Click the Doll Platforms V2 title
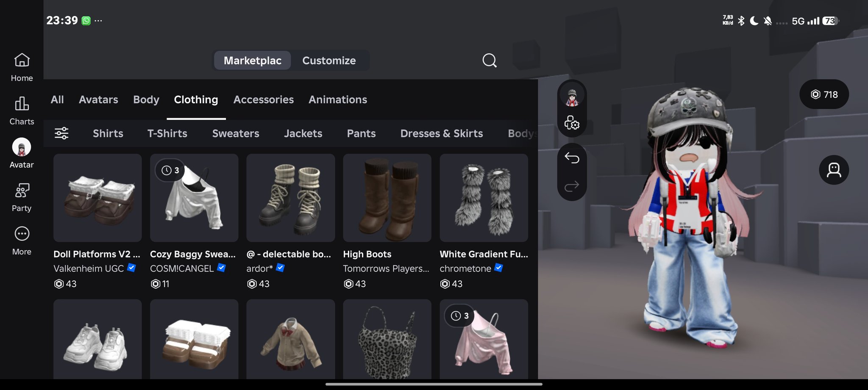Image resolution: width=868 pixels, height=390 pixels. 97,254
